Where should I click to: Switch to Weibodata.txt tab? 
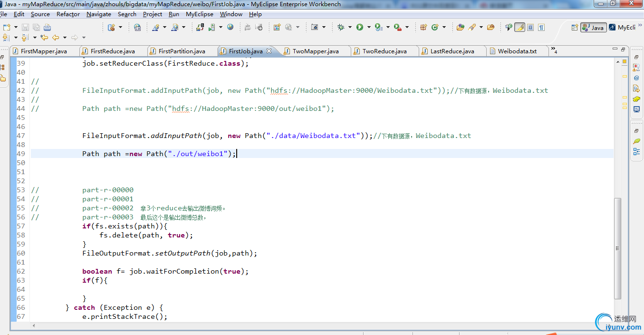tap(517, 51)
